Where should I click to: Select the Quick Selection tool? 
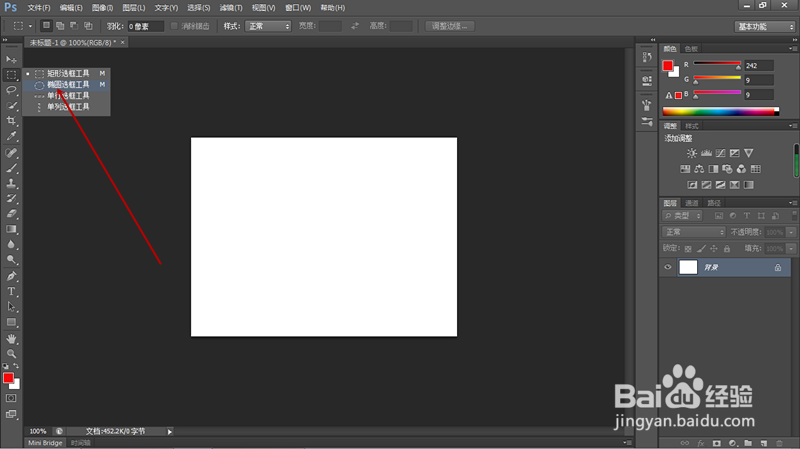(x=11, y=106)
